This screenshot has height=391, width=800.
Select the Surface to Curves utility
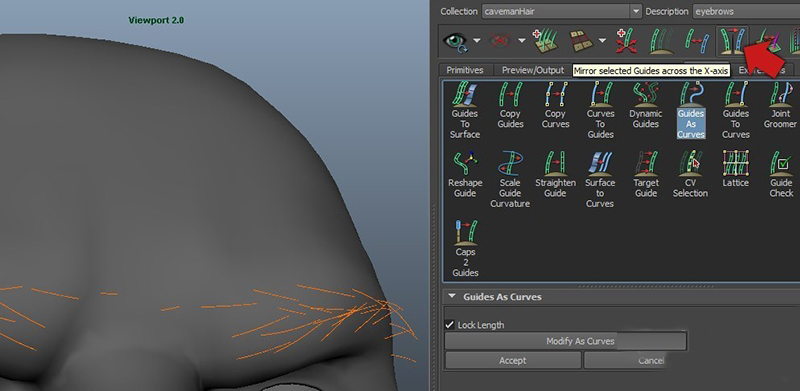600,179
